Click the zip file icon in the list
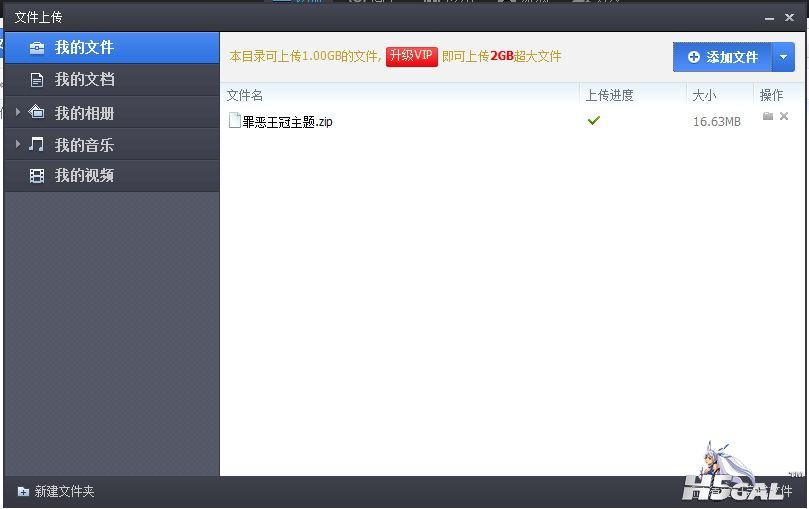 coord(235,121)
